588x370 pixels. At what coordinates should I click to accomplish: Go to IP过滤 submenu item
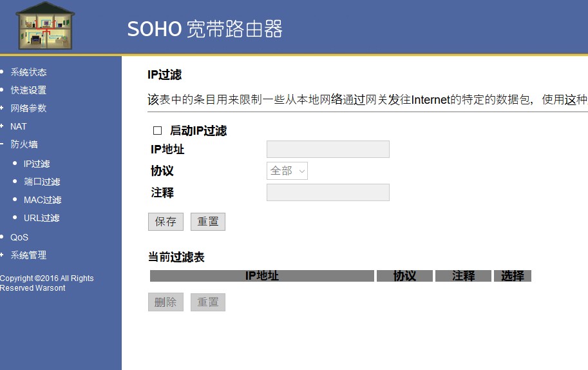click(37, 164)
